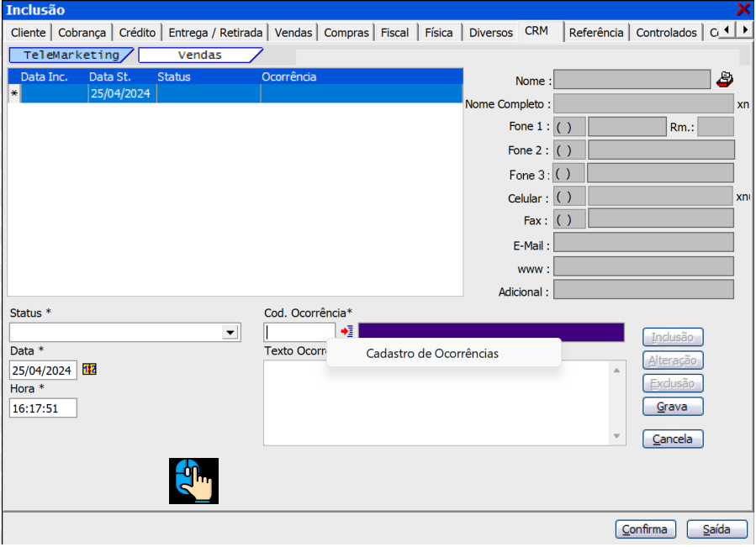Click the Cancela button
756x547 pixels.
(673, 439)
